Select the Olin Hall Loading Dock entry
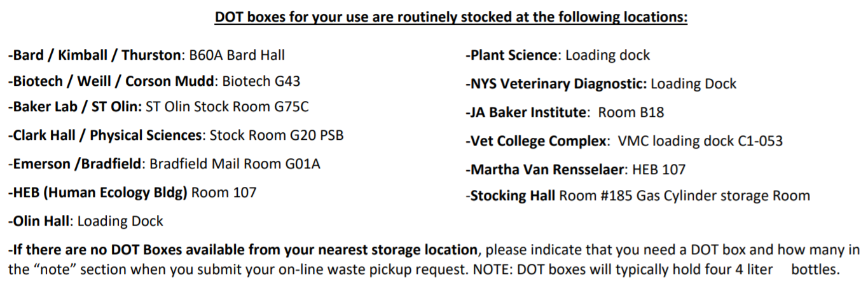 pos(85,221)
